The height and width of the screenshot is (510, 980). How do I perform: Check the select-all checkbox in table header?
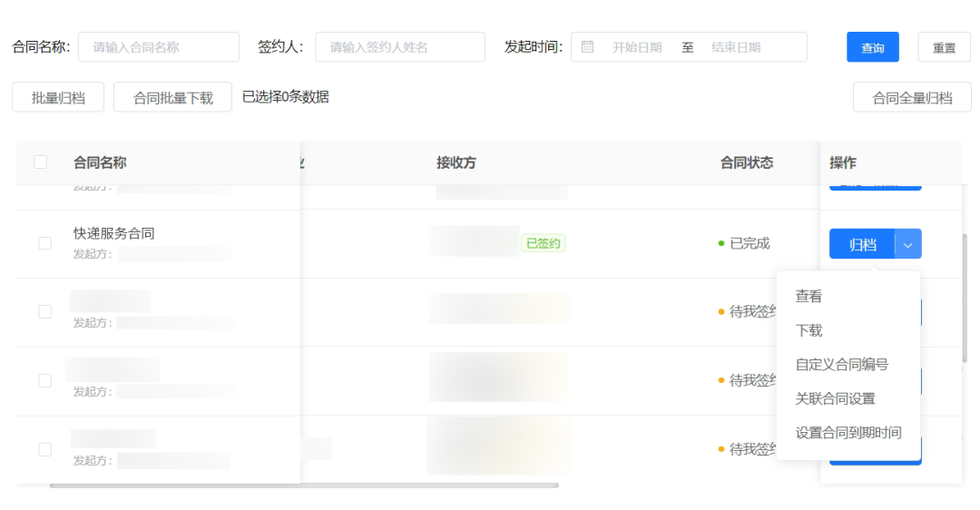coord(41,162)
